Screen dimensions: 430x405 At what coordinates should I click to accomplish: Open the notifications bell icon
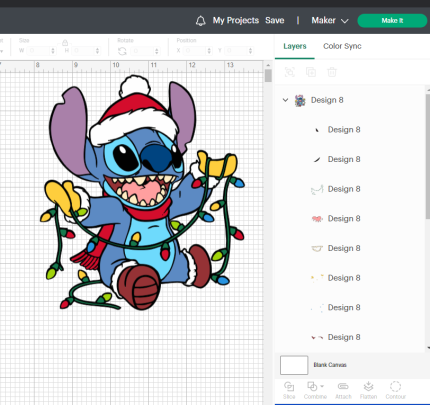pos(201,21)
